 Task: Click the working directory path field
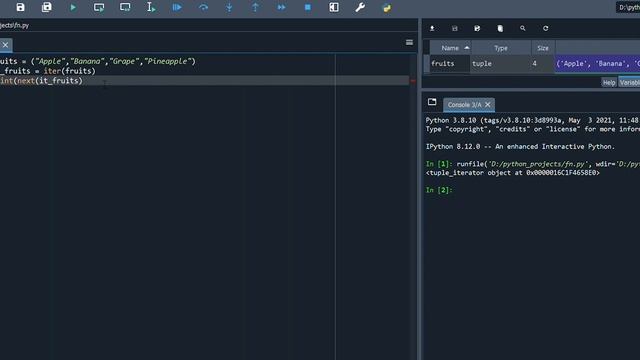[x=628, y=7]
